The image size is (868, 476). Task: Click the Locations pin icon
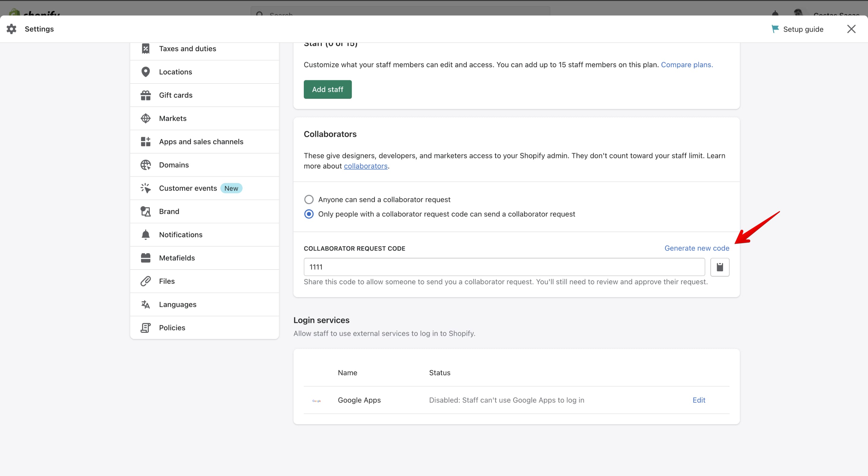[x=146, y=71]
